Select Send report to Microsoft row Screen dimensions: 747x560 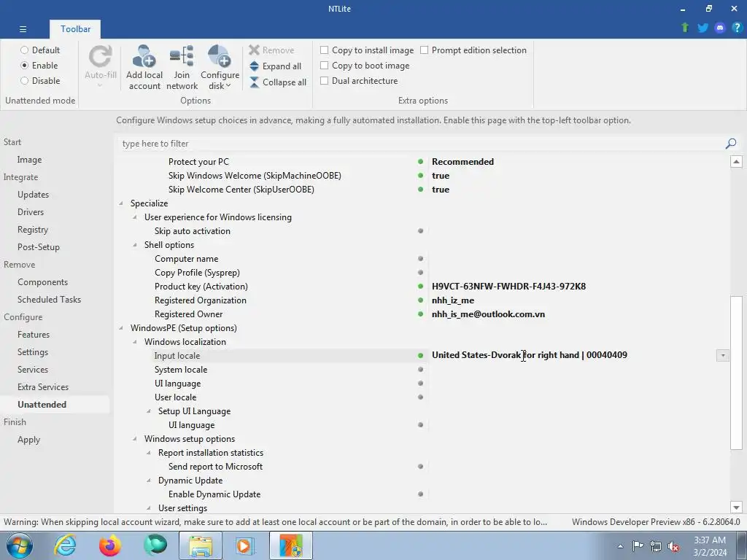point(215,466)
